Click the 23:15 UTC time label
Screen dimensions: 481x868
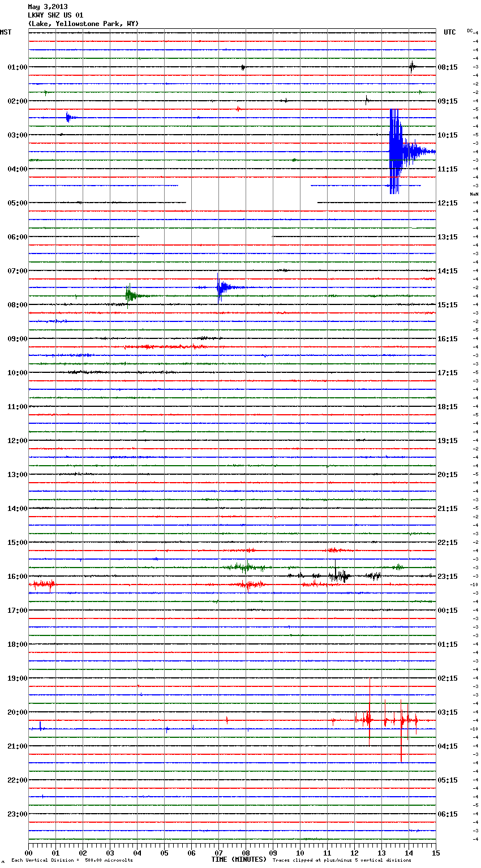click(x=448, y=577)
